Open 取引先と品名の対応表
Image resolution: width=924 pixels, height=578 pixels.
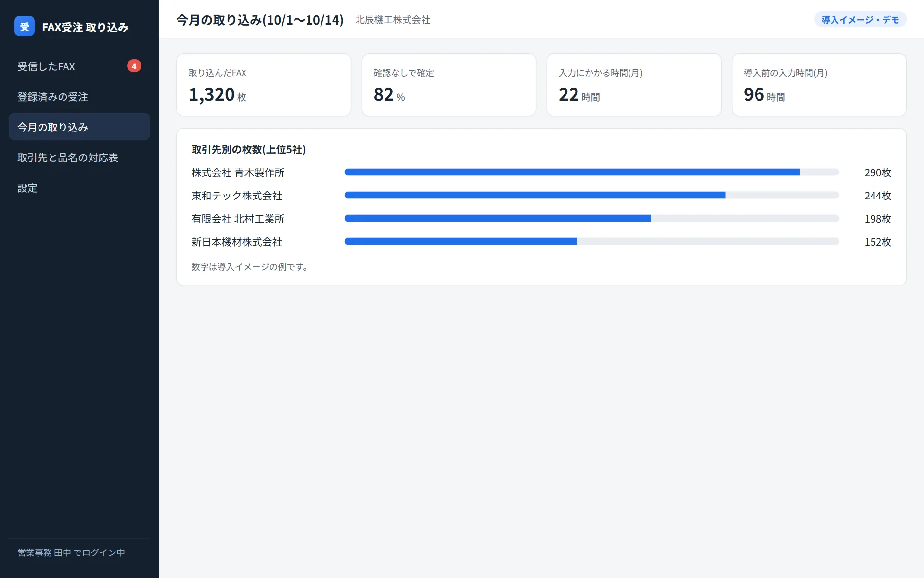tap(79, 158)
